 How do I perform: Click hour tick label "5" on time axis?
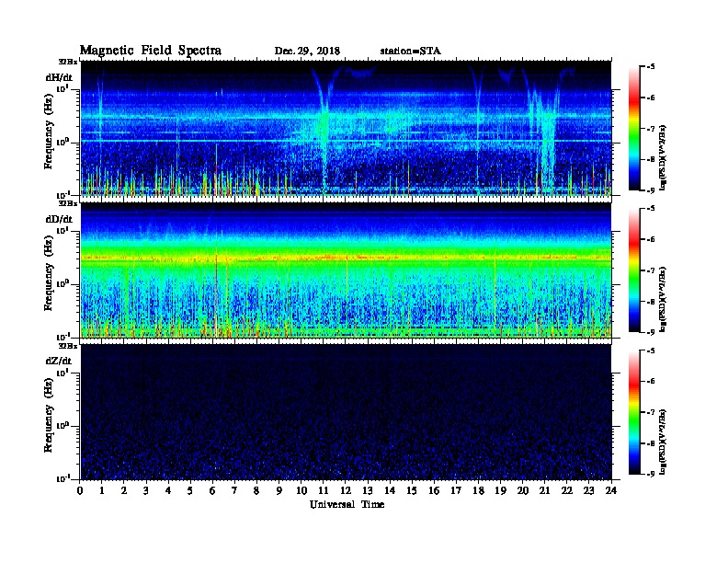pos(190,490)
